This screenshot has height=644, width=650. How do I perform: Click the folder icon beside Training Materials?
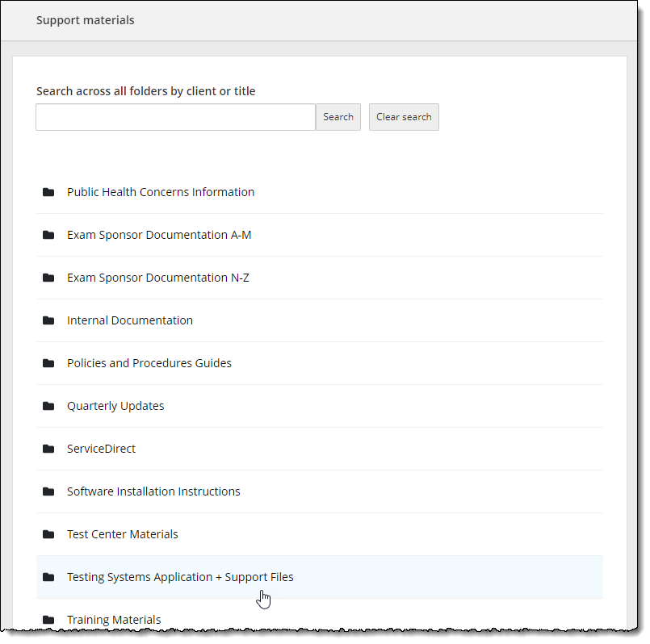(49, 619)
